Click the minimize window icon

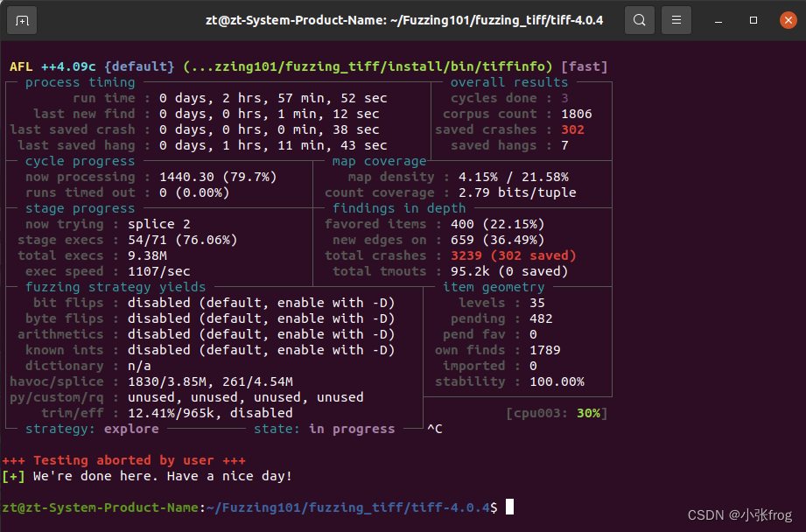tap(718, 20)
